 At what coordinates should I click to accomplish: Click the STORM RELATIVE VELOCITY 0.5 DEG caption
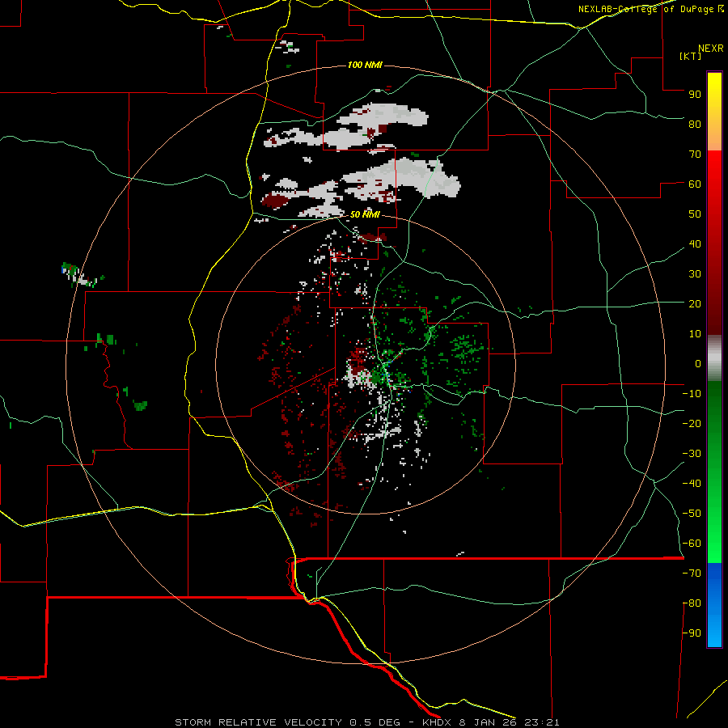click(x=287, y=722)
